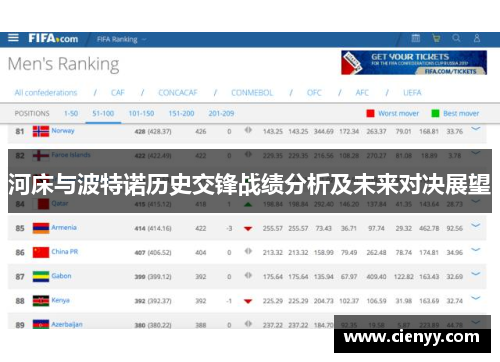Open the hamburger menu icon
Viewport: 500px width, 362px height.
coord(13,38)
